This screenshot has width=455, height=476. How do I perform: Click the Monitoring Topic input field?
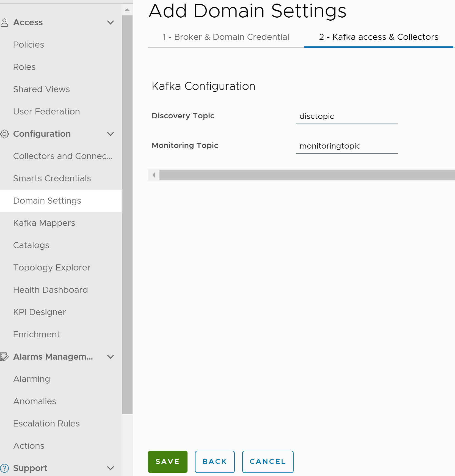[347, 146]
